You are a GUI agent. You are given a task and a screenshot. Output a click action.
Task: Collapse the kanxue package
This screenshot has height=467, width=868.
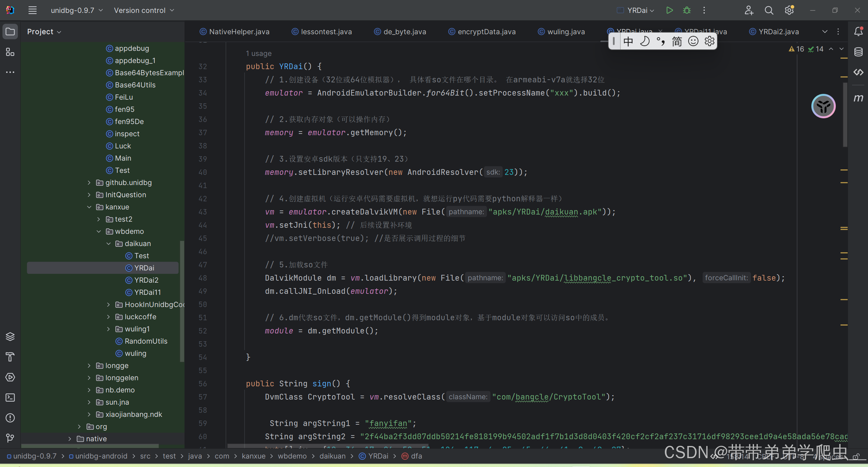pyautogui.click(x=89, y=207)
